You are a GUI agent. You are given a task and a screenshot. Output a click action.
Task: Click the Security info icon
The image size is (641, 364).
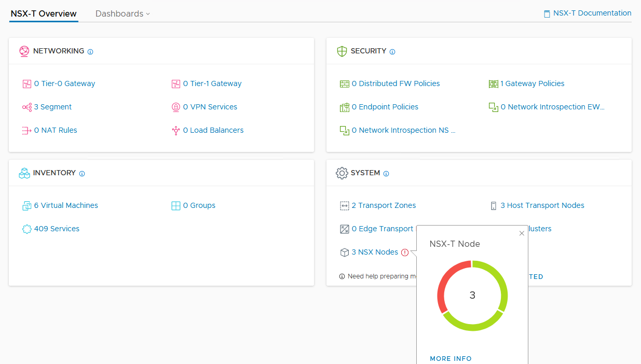pyautogui.click(x=392, y=52)
